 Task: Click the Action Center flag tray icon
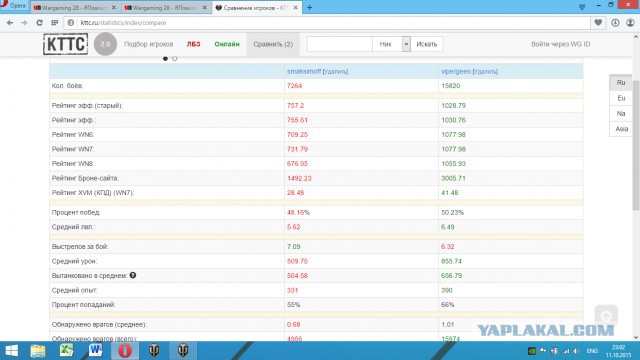pyautogui.click(x=543, y=351)
